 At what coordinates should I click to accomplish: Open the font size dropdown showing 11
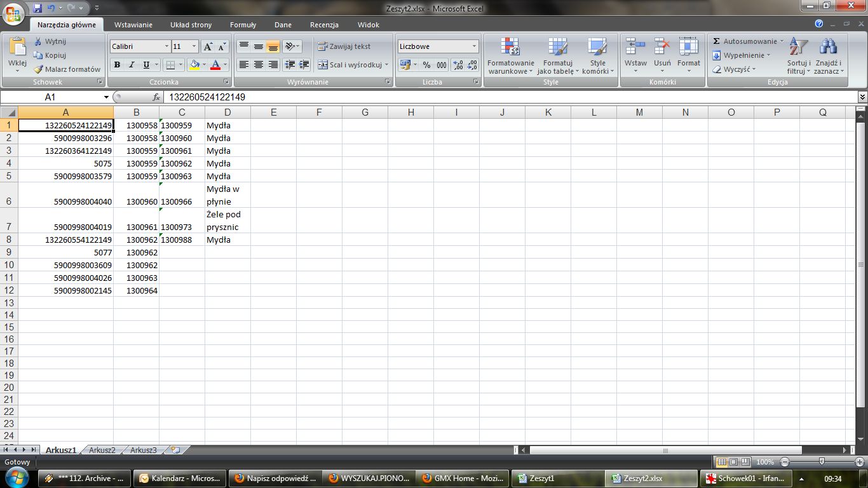pos(194,46)
